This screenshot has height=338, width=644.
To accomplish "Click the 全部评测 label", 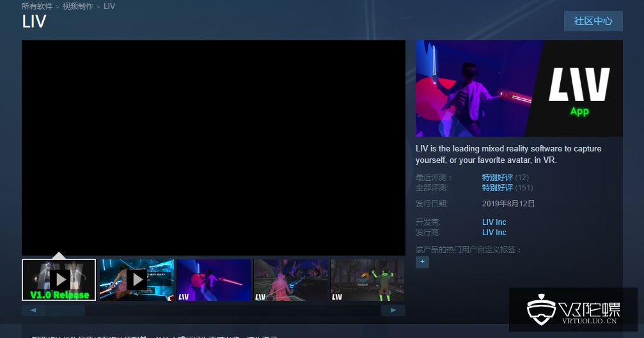I will click(432, 187).
